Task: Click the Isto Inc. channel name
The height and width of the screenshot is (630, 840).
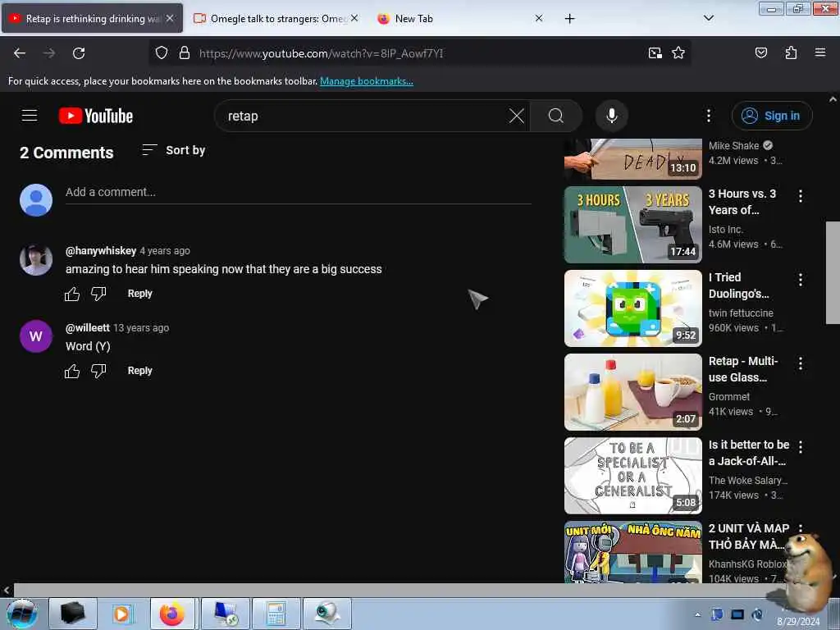Action: (x=725, y=230)
